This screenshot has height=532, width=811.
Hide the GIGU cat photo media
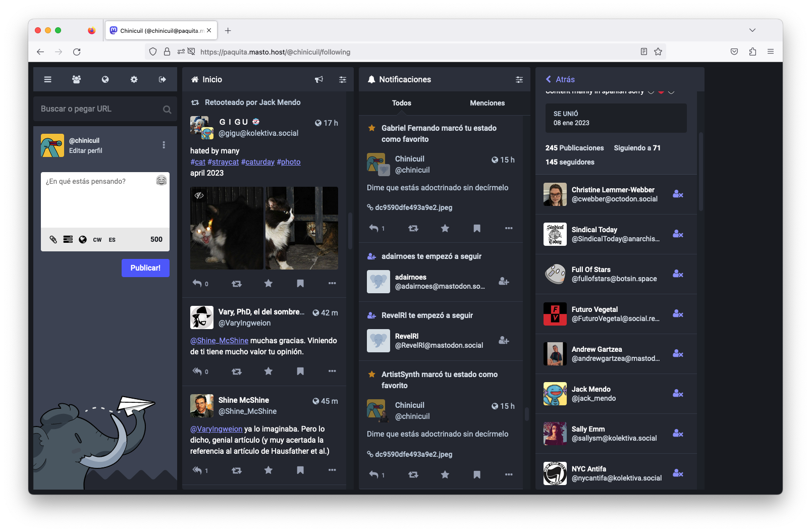tap(199, 195)
